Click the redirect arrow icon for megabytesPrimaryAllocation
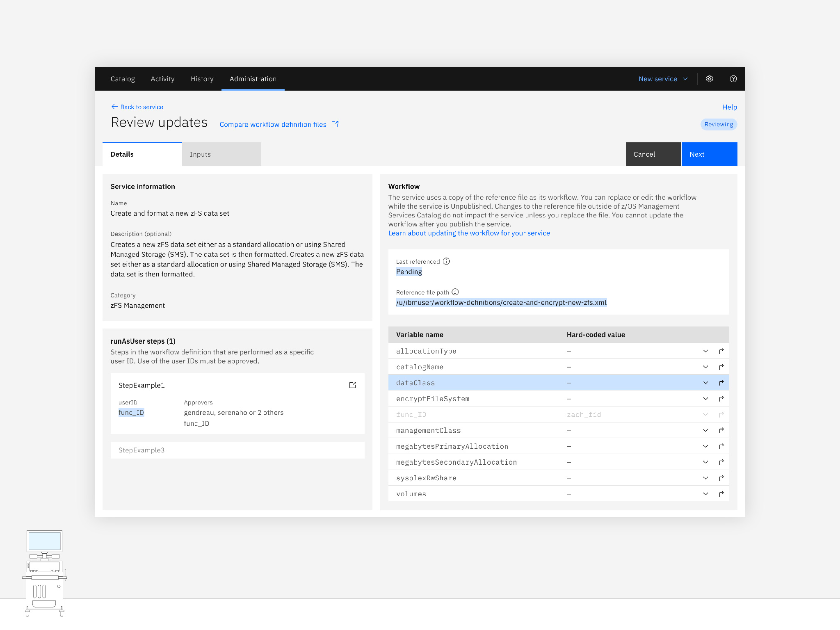The height and width of the screenshot is (630, 840). coord(721,446)
